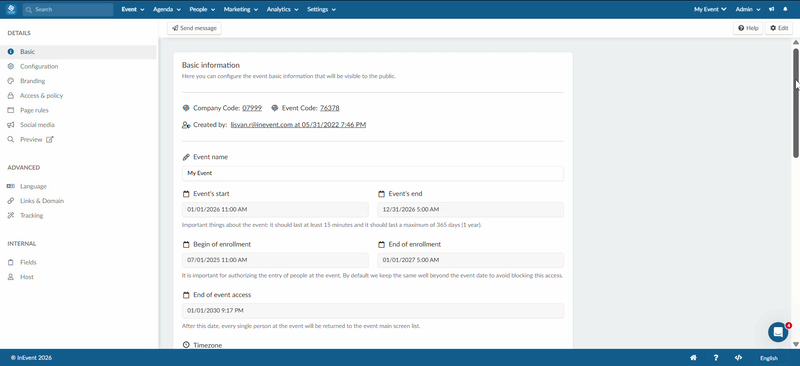Open the Help button near the Edit button
The height and width of the screenshot is (366, 800).
point(748,28)
